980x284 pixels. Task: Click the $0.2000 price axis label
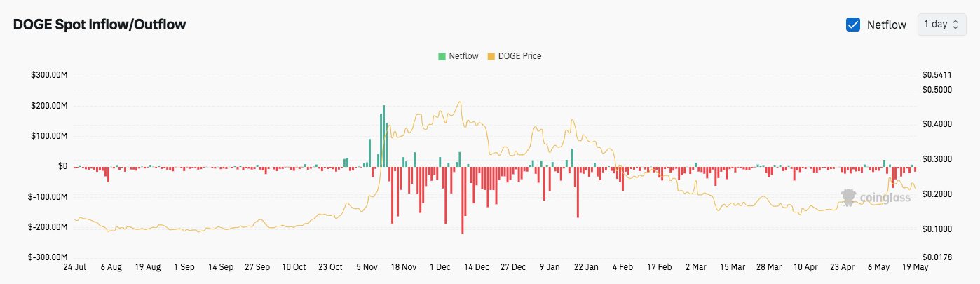(x=937, y=194)
